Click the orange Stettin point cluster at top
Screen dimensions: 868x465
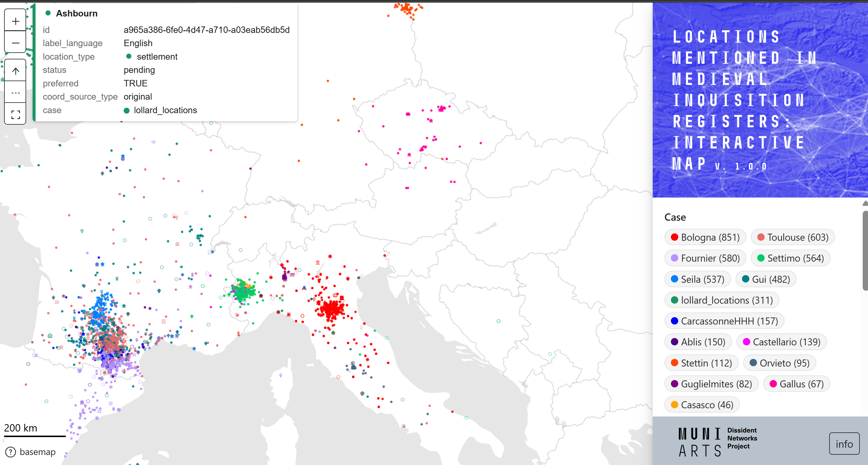[408, 9]
